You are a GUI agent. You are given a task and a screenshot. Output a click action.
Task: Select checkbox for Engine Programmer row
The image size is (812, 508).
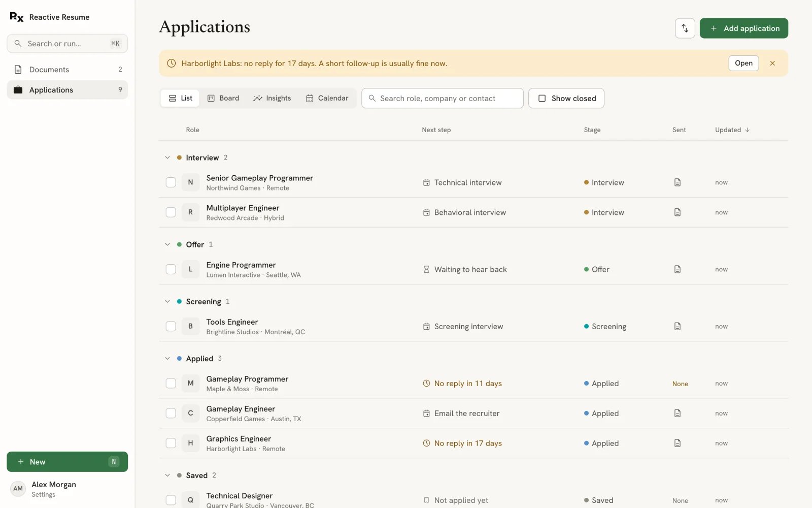click(x=171, y=269)
